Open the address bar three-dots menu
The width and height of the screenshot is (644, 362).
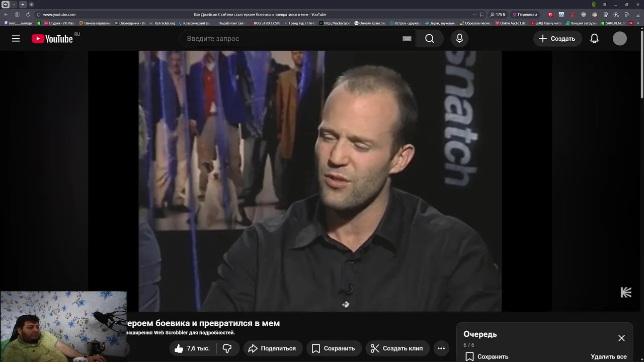click(x=474, y=15)
